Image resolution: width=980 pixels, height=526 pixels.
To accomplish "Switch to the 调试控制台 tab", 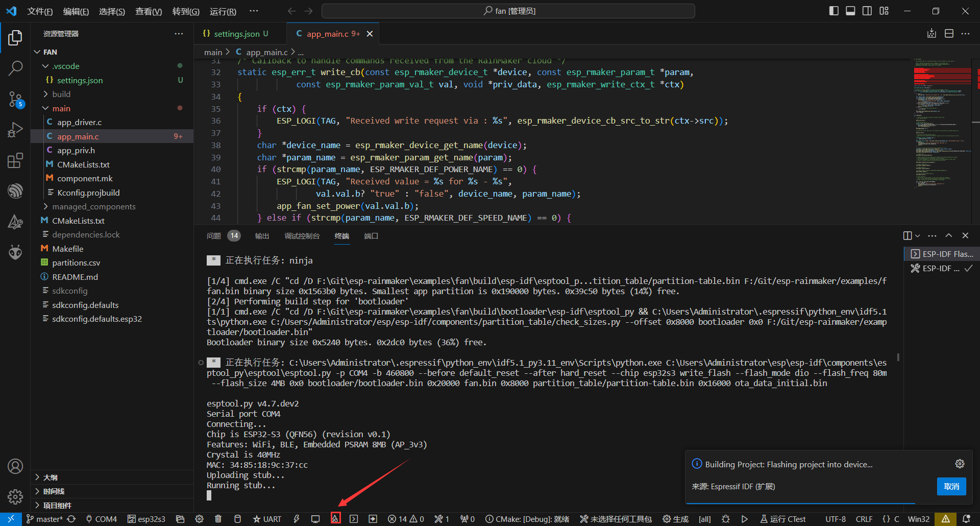I will point(302,235).
